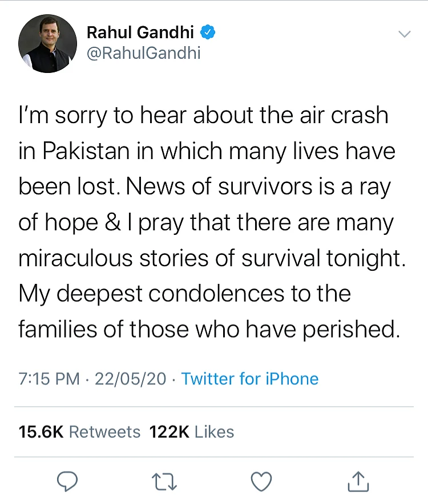This screenshot has height=504, width=428.
Task: Click the first line about the air crash
Action: 203,115
